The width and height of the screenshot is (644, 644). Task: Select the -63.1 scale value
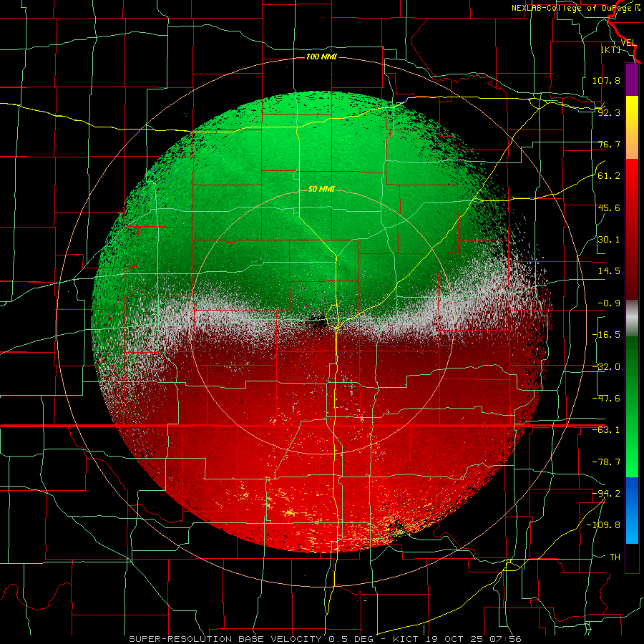tap(606, 430)
